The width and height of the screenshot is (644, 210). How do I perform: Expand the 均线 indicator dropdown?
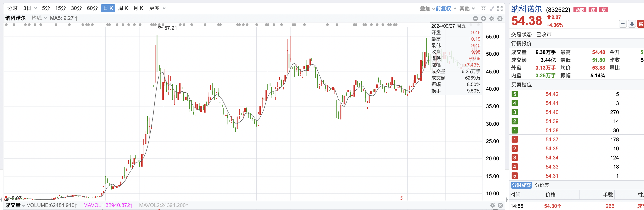(39, 18)
